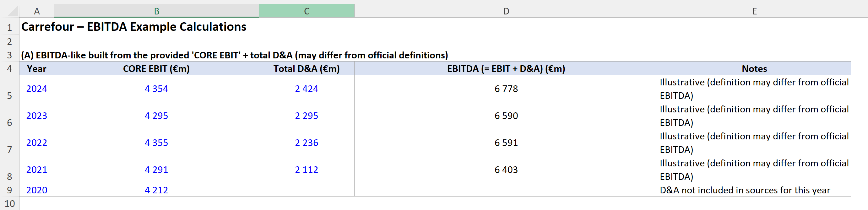Click the Illustrative note in the 2023 row
This screenshot has width=868, height=210.
(x=754, y=116)
